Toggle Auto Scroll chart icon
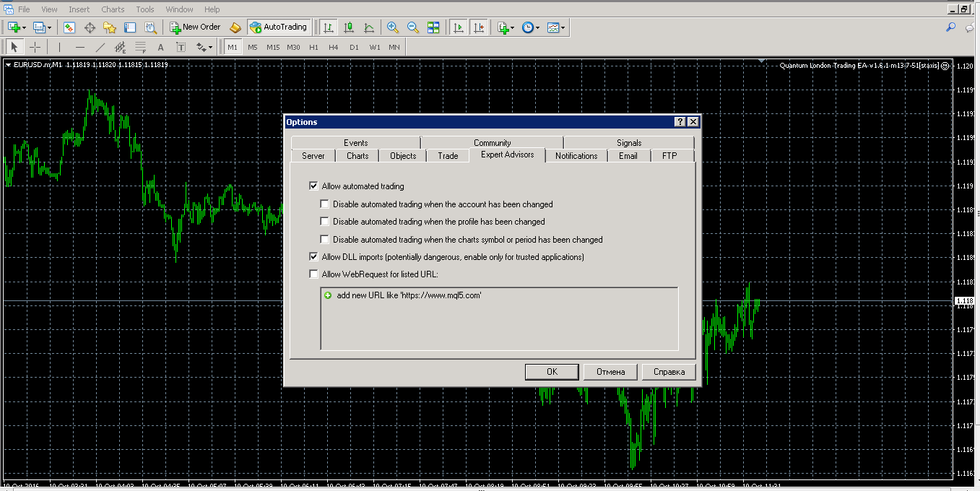The image size is (980, 491). 458,27
